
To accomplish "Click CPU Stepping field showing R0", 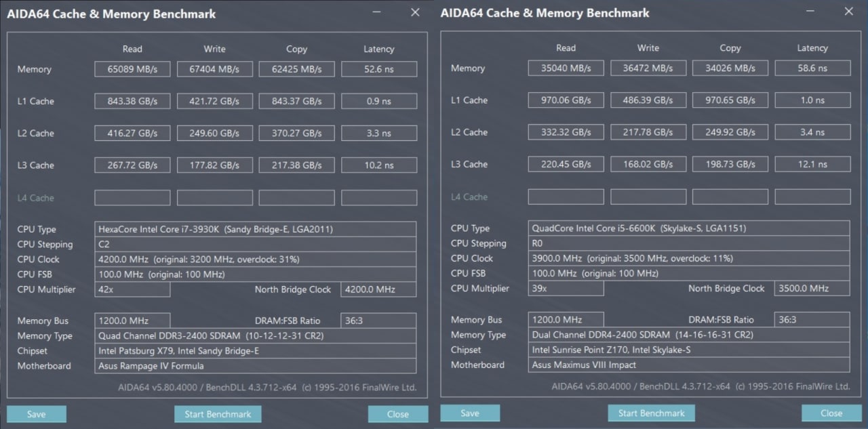I will (x=689, y=243).
